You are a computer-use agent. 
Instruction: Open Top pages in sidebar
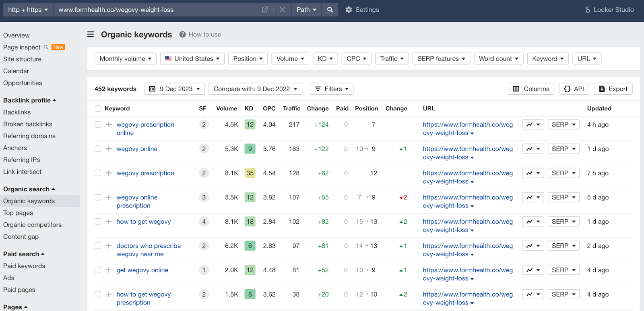(x=18, y=213)
